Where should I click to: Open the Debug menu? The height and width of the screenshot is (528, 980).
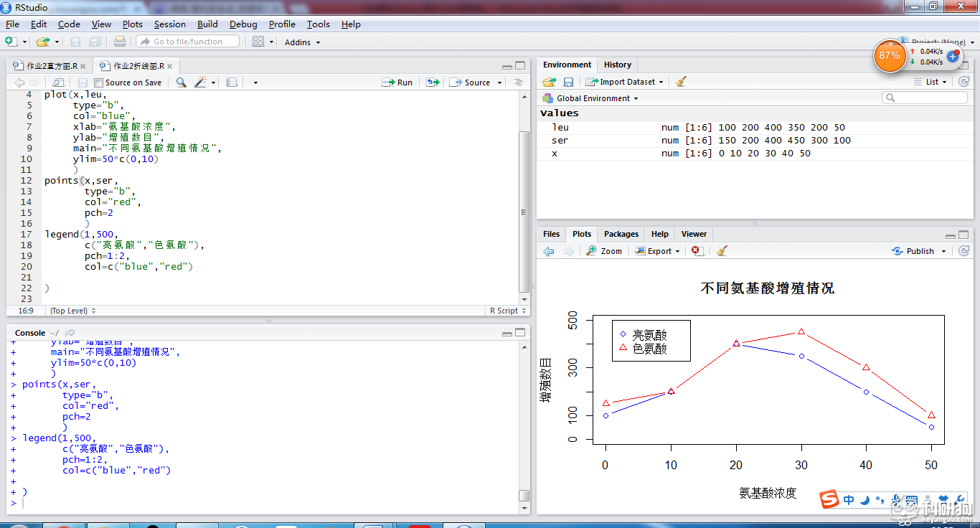pos(243,24)
